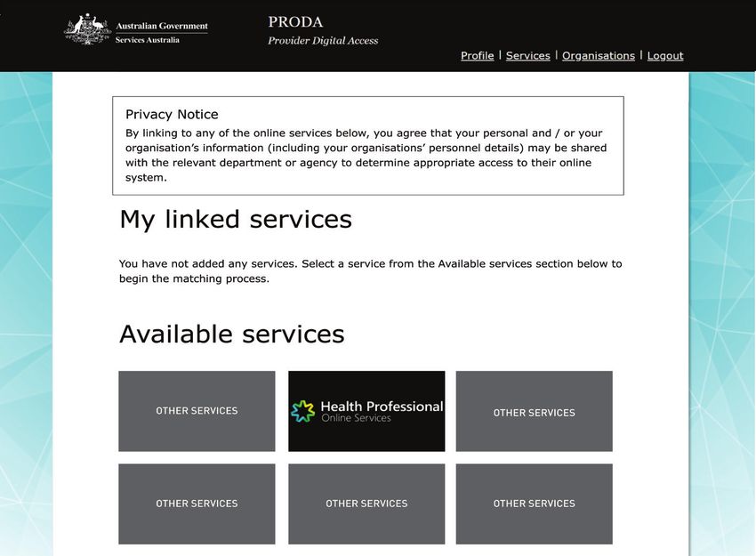
Task: Click the 'You have not added any services' message
Action: pyautogui.click(x=370, y=271)
